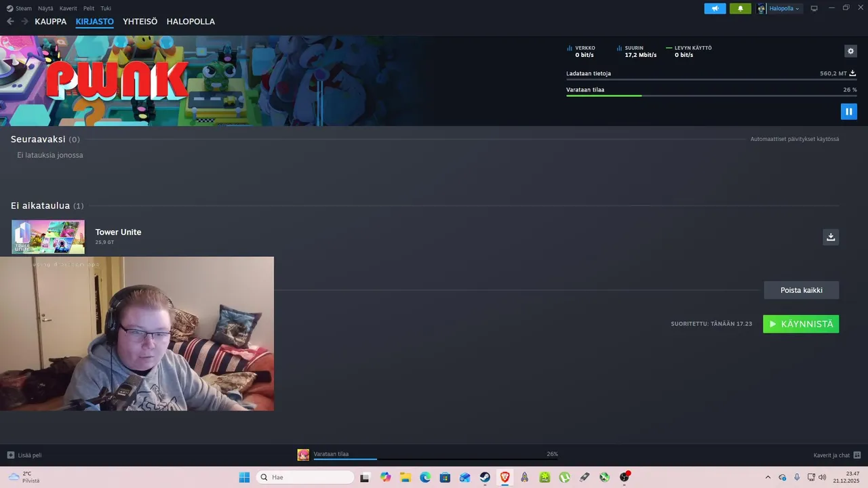The width and height of the screenshot is (868, 488).
Task: Open the YHTEISÖ community tab
Action: pyautogui.click(x=140, y=22)
